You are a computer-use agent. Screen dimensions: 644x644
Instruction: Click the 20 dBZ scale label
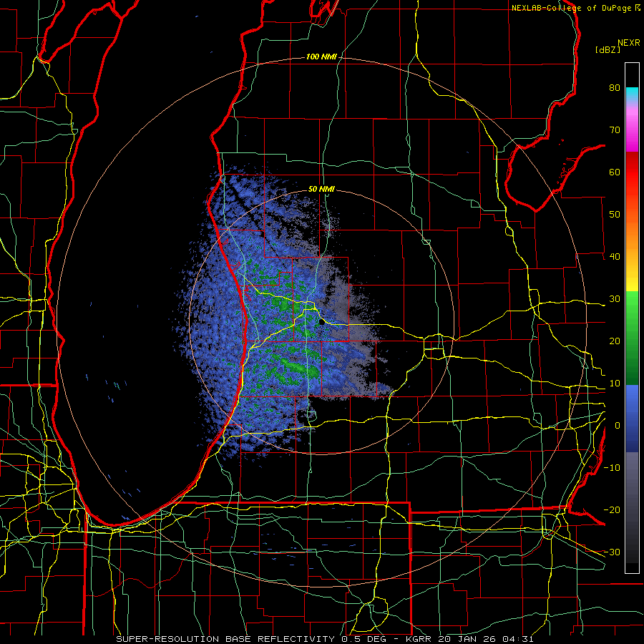pos(615,341)
